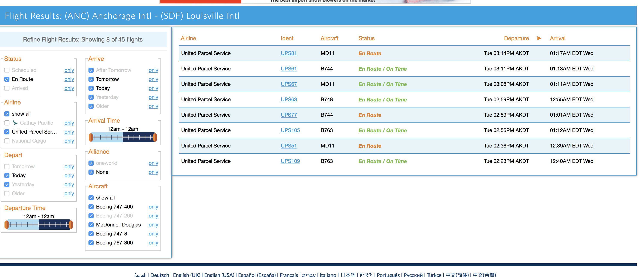
Task: Click 'only' beside Arrive Yesterday
Action: (153, 97)
